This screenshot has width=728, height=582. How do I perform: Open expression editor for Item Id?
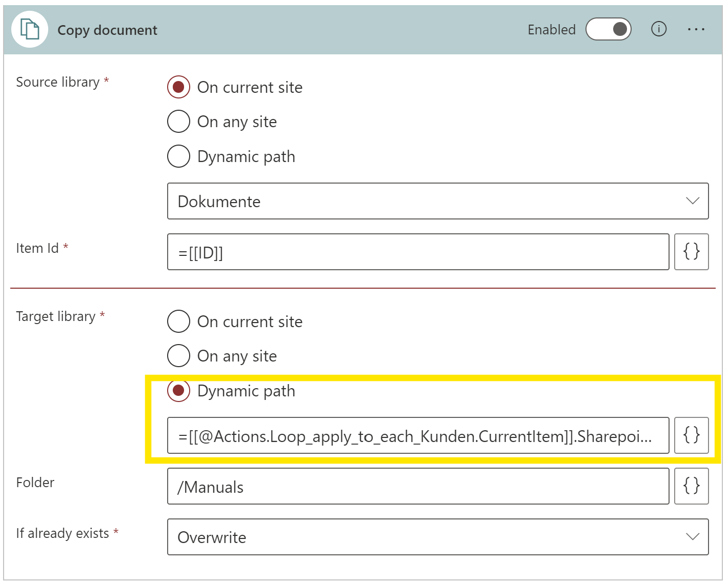click(691, 252)
